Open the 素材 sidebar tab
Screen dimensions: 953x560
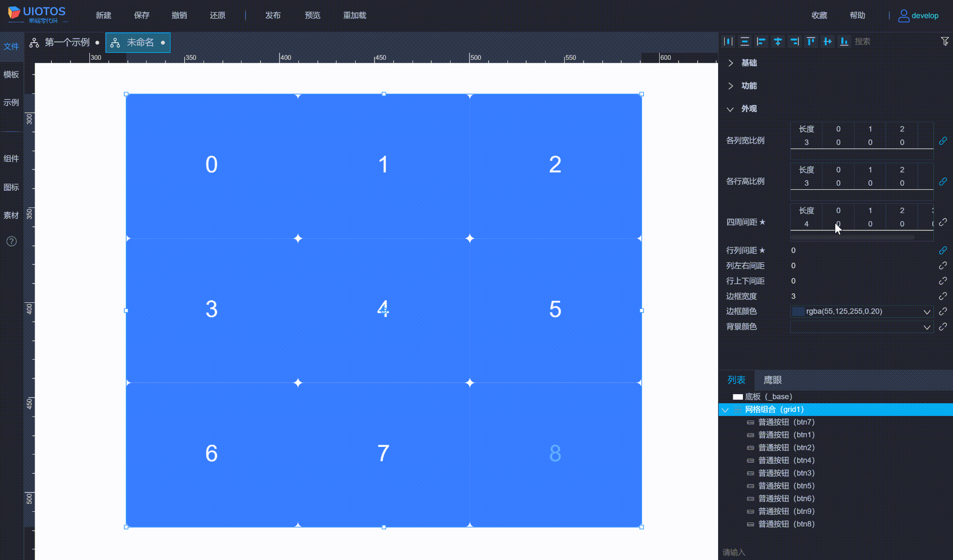(11, 216)
